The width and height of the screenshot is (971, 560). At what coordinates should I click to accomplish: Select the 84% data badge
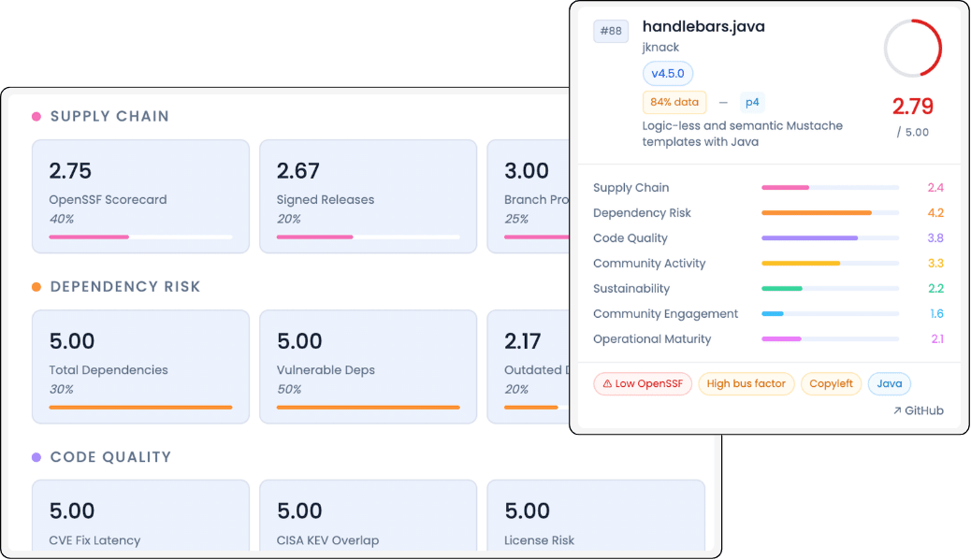tap(674, 102)
